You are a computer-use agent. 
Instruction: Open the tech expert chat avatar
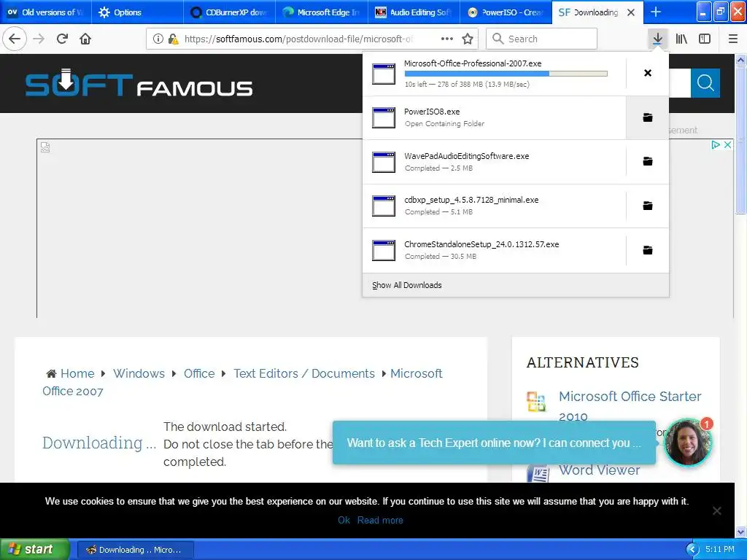click(687, 443)
